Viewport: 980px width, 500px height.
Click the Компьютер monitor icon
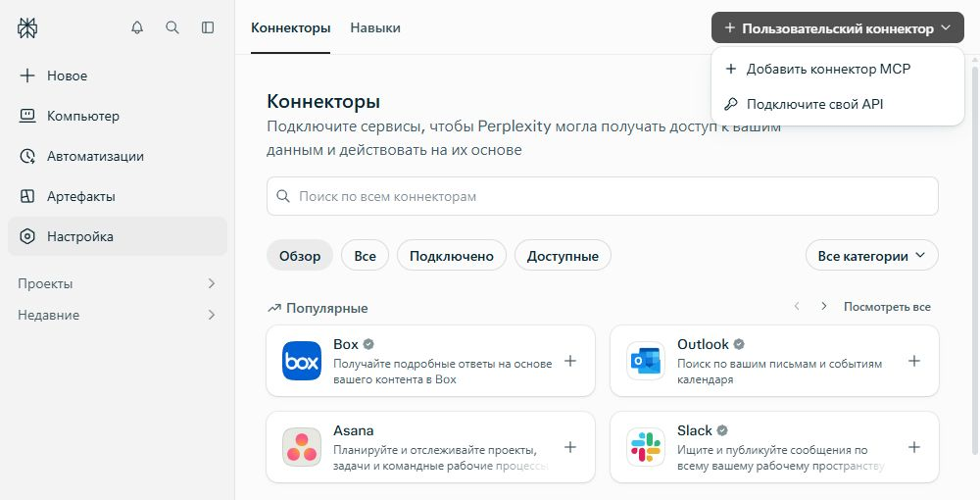(27, 116)
